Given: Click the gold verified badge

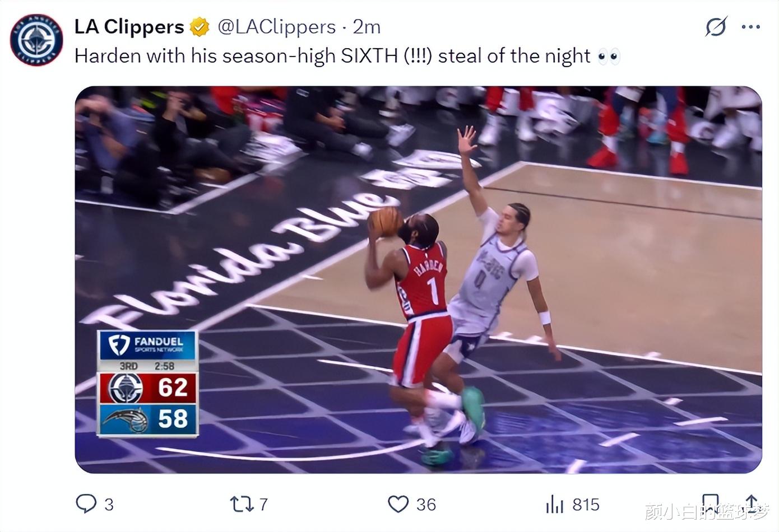Looking at the screenshot, I should point(199,27).
